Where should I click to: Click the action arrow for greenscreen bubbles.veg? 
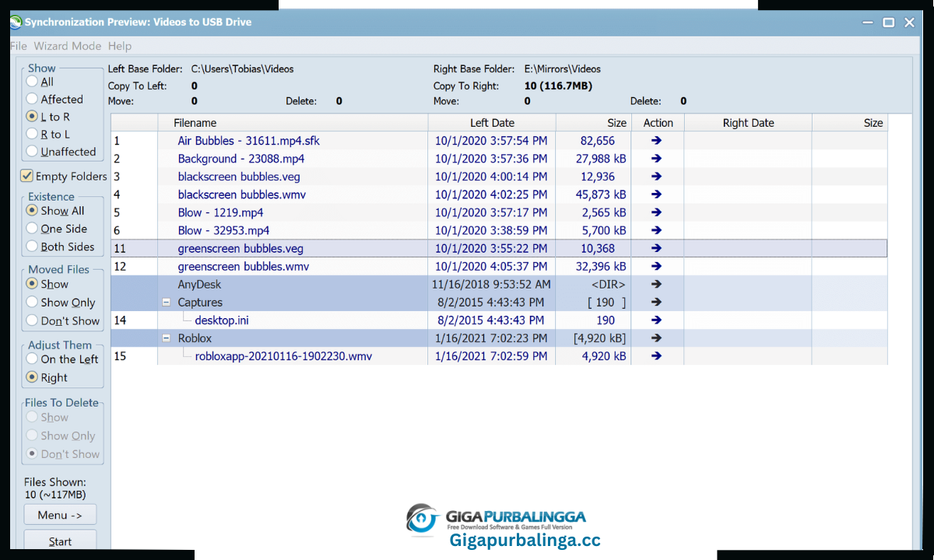pos(656,248)
